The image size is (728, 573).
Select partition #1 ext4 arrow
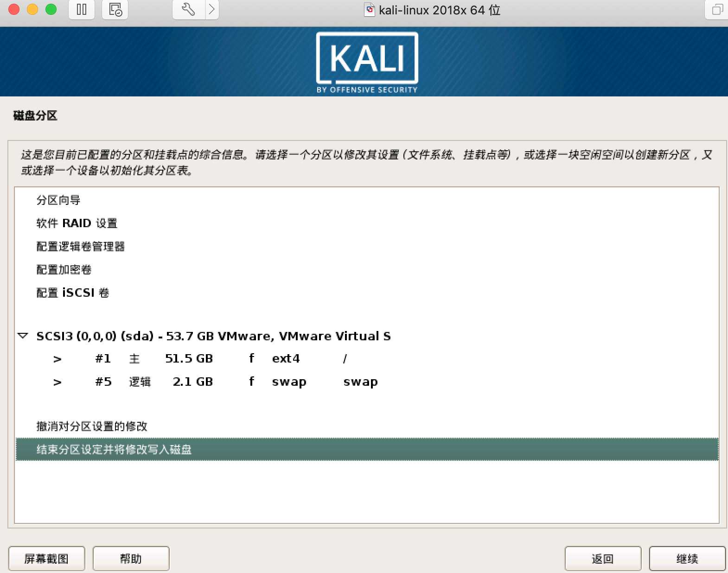57,359
